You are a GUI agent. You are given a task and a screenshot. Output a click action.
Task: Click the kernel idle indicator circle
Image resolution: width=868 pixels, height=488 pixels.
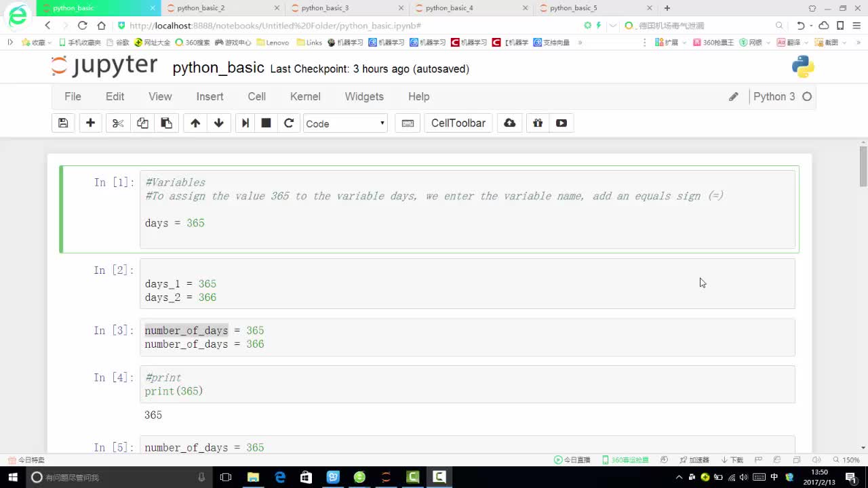click(x=807, y=97)
